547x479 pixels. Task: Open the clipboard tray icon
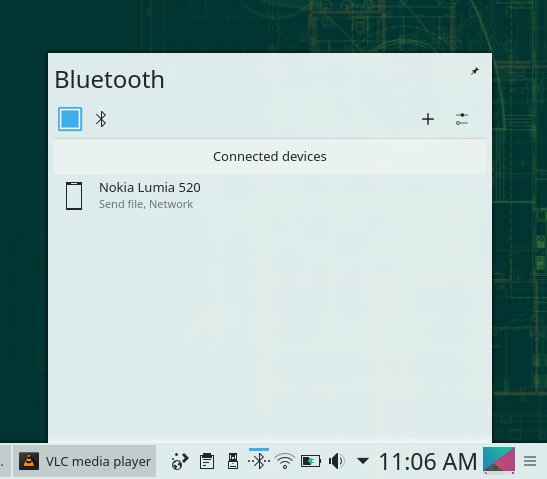(x=207, y=461)
